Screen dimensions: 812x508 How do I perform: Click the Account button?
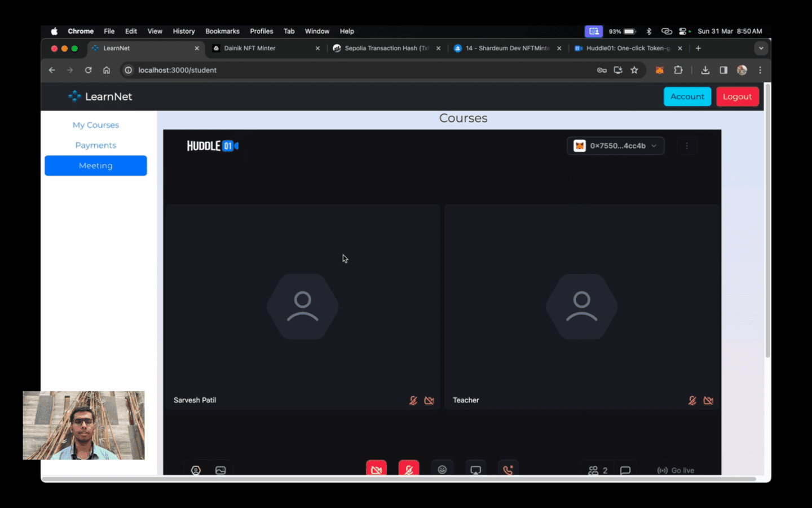point(687,97)
